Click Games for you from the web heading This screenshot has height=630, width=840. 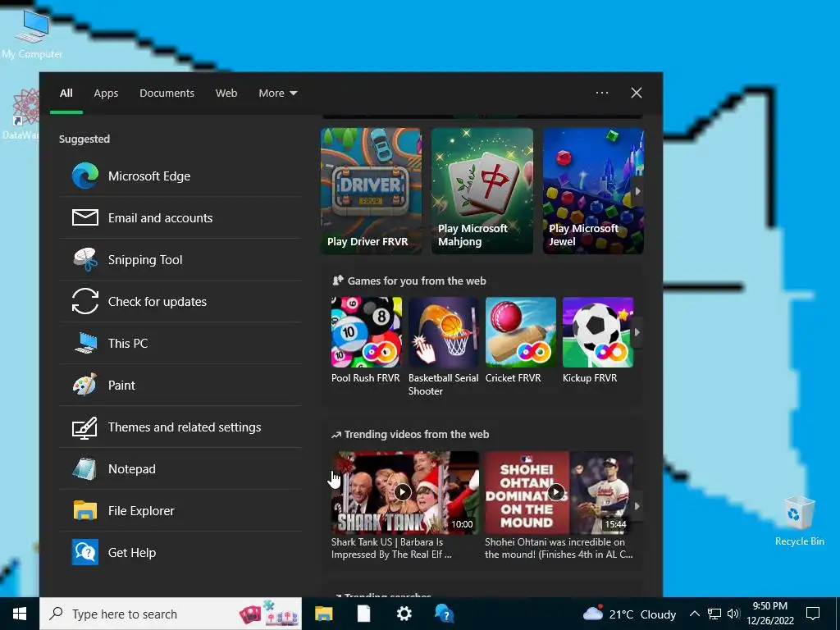[416, 281]
